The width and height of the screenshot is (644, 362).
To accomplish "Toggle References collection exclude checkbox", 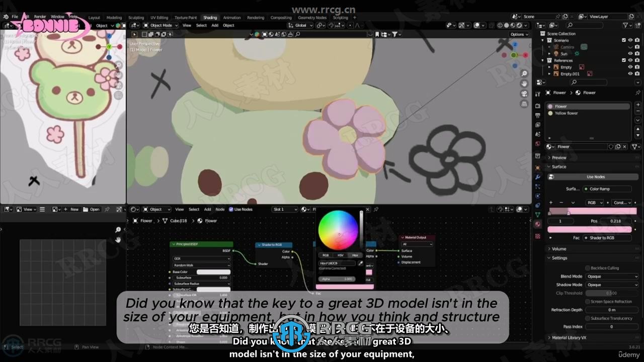I will click(x=624, y=60).
